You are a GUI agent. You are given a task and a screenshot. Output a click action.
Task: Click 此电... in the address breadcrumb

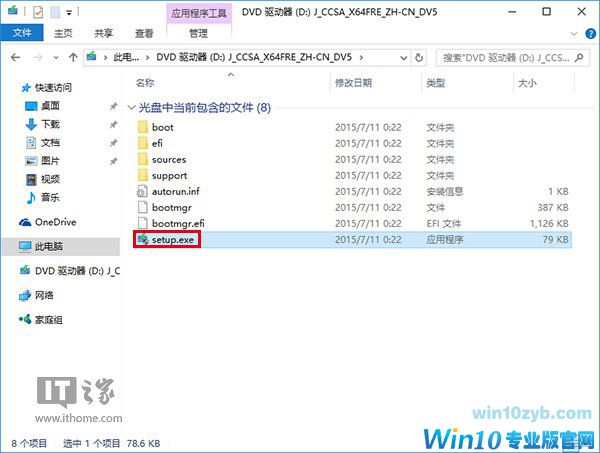(x=126, y=57)
